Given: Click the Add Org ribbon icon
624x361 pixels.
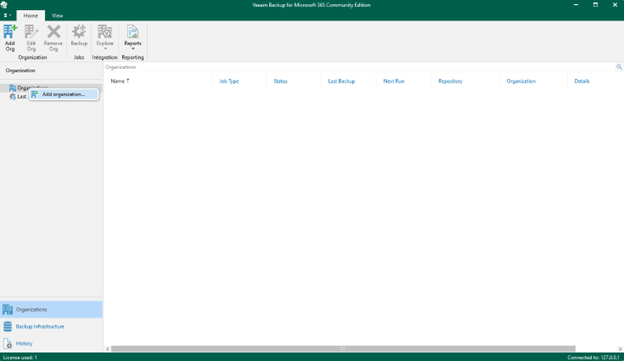Looking at the screenshot, I should [10, 38].
